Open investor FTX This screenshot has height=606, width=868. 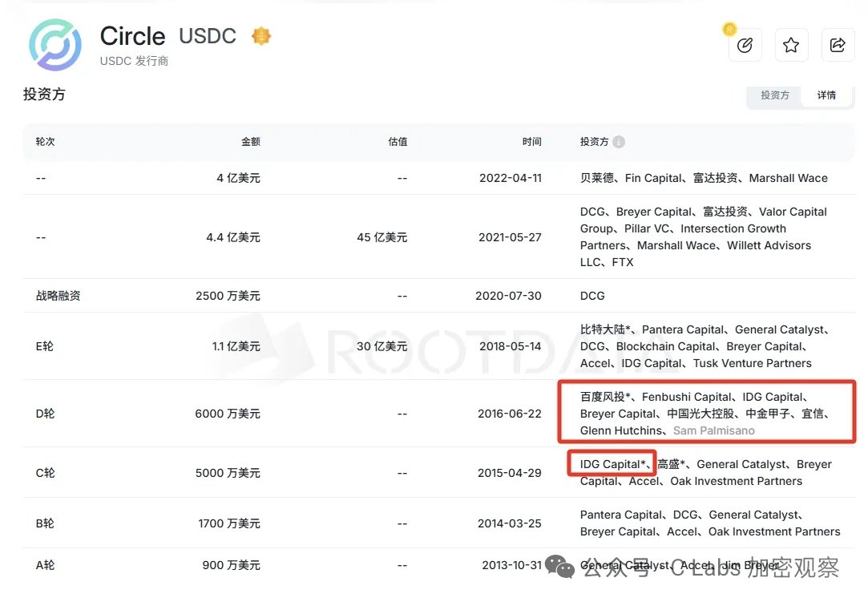point(622,262)
